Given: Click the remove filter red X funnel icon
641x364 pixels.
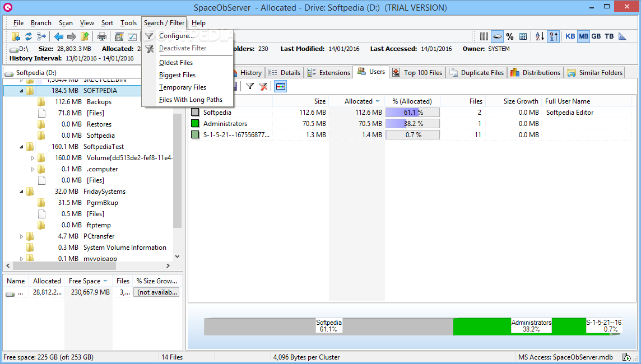Looking at the screenshot, I should (x=263, y=86).
